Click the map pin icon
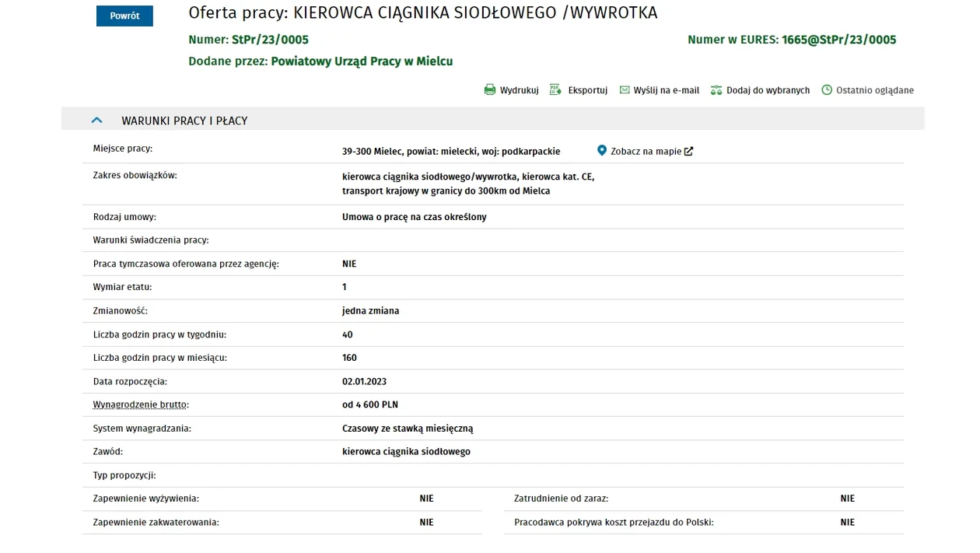 click(601, 151)
